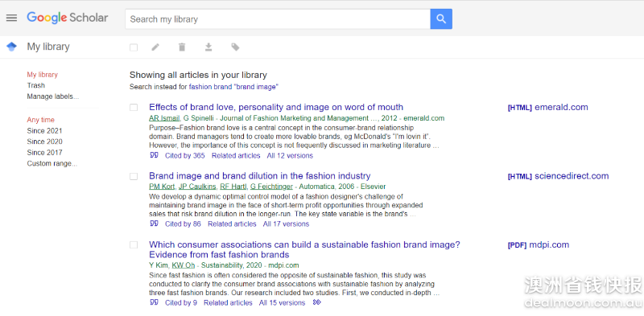
Task: Open the hamburger menu icon
Action: 11,18
